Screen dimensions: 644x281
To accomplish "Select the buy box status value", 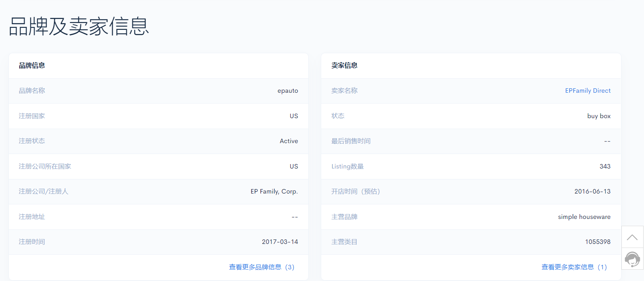I will [x=599, y=116].
